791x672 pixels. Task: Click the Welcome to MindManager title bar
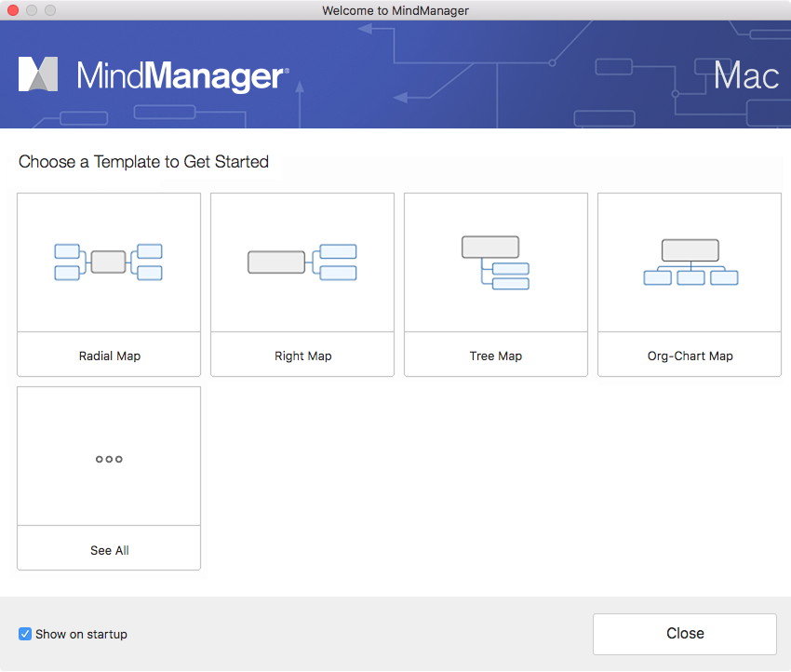coord(395,10)
